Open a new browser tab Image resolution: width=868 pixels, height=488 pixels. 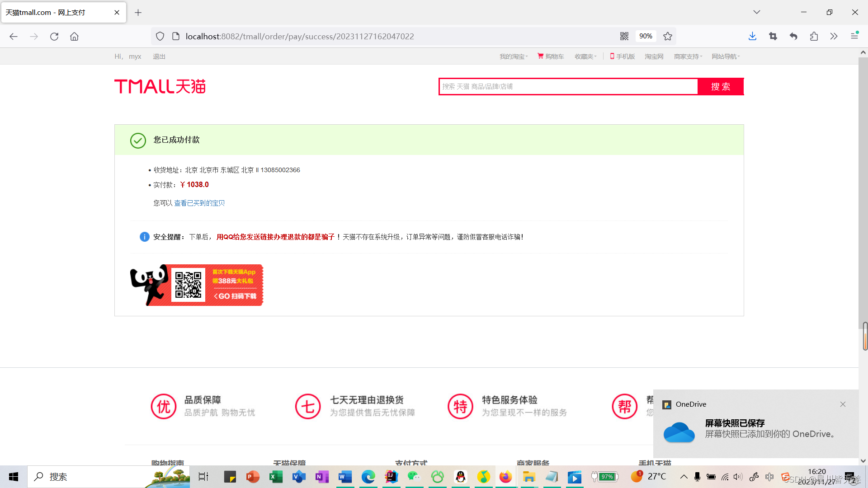(138, 12)
